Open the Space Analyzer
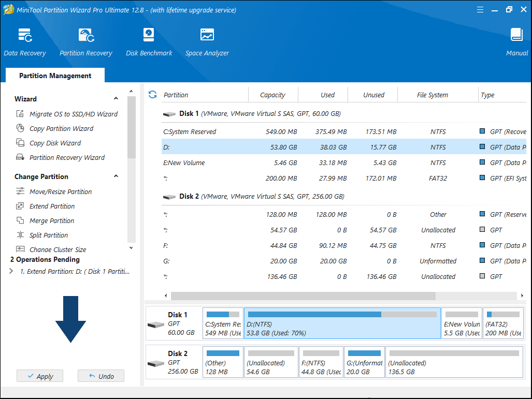Viewport: 532px width, 399px height. pyautogui.click(x=207, y=41)
